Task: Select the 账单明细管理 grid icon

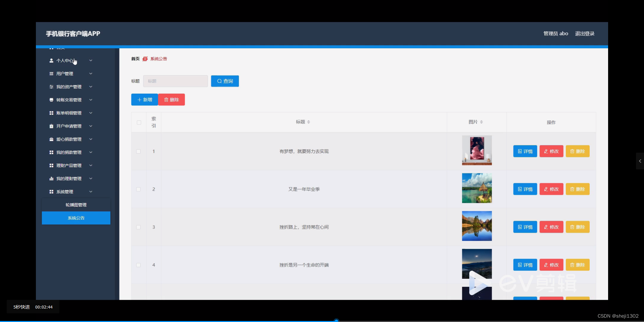Action: click(x=51, y=113)
